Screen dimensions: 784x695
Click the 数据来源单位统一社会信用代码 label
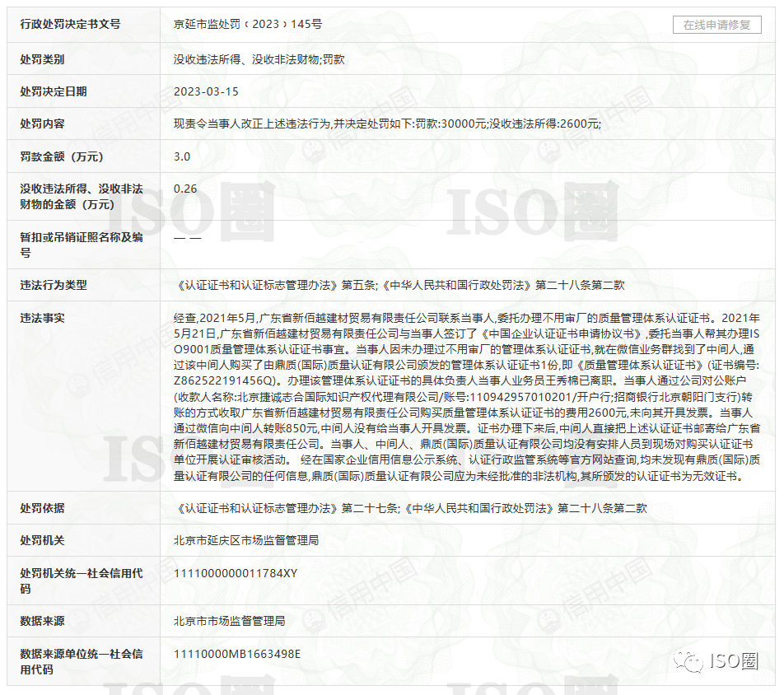[82, 661]
